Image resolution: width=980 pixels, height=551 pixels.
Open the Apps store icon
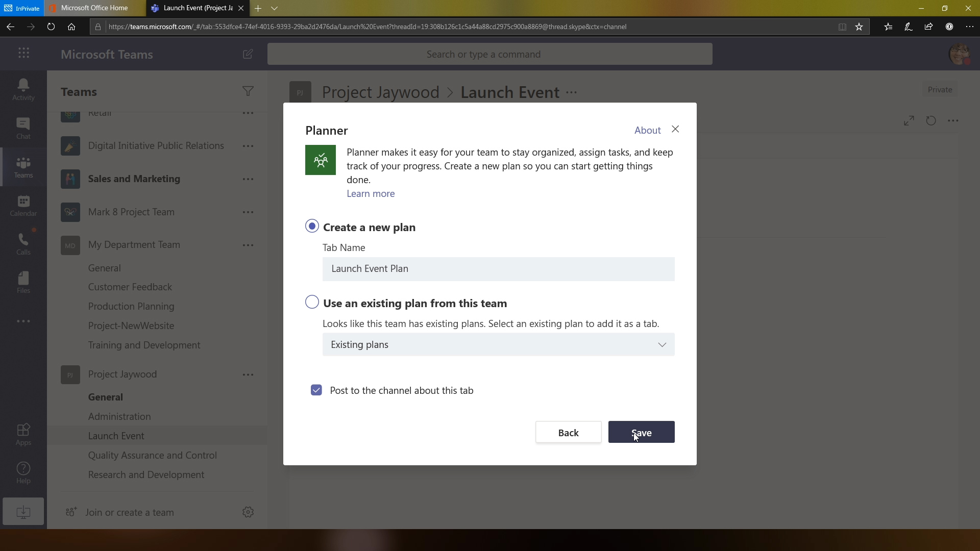coord(23,434)
